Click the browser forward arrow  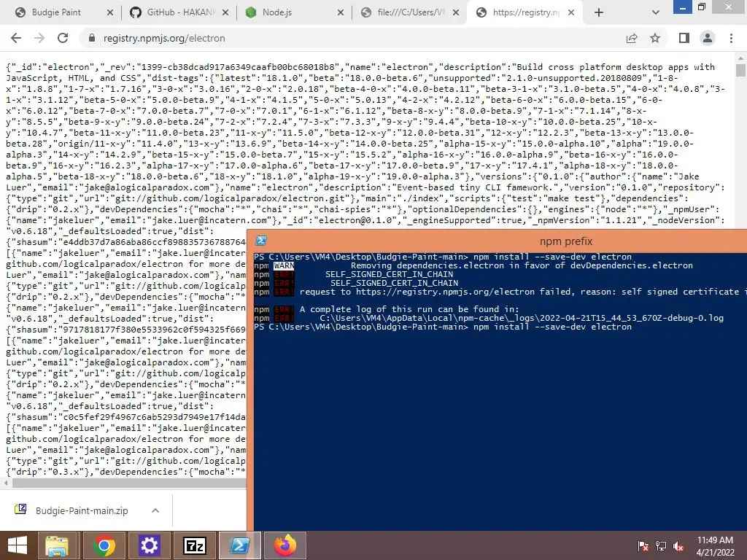39,38
